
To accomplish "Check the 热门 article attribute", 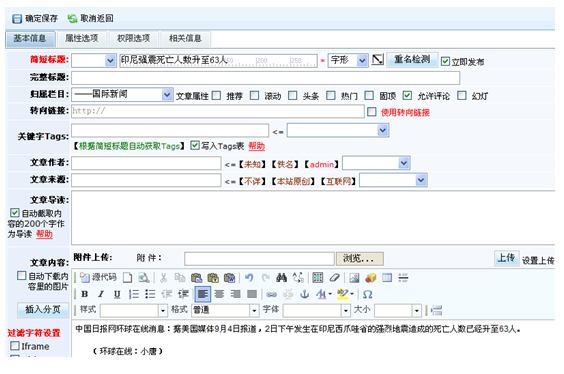I will pyautogui.click(x=331, y=96).
